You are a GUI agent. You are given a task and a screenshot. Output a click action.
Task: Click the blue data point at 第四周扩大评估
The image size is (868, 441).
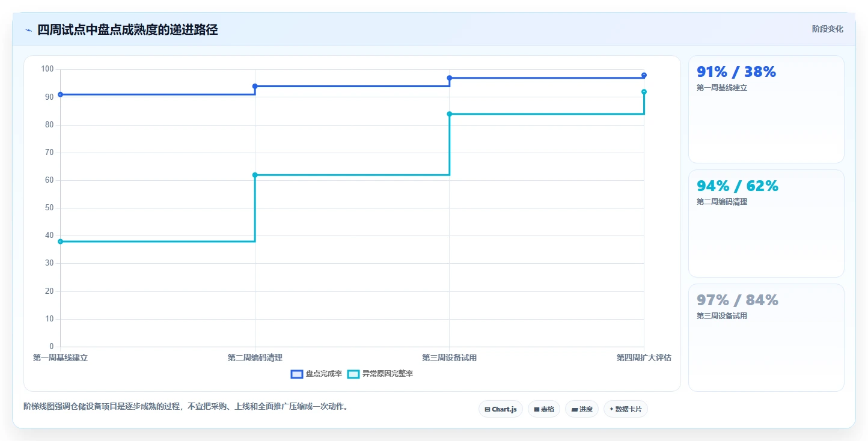pos(644,75)
